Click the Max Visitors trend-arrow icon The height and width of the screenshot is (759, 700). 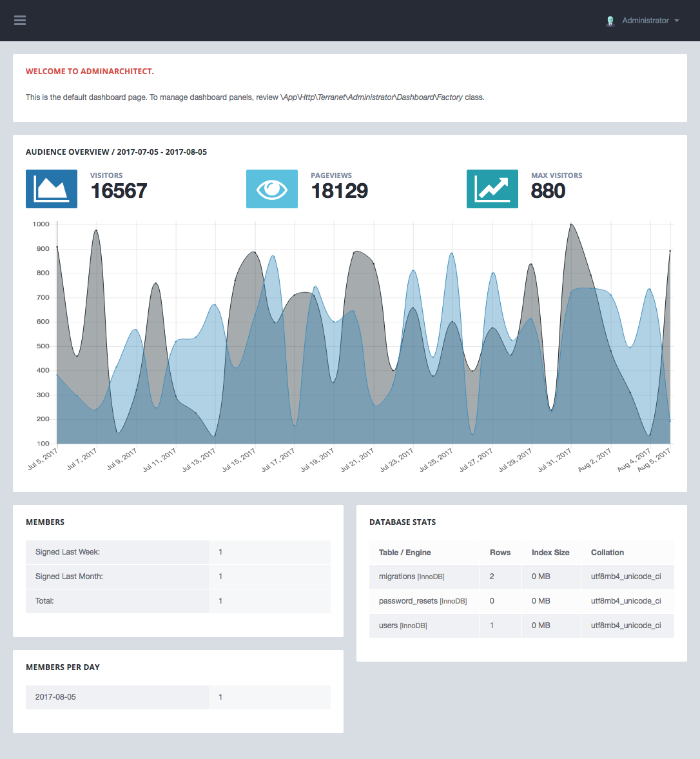[492, 189]
